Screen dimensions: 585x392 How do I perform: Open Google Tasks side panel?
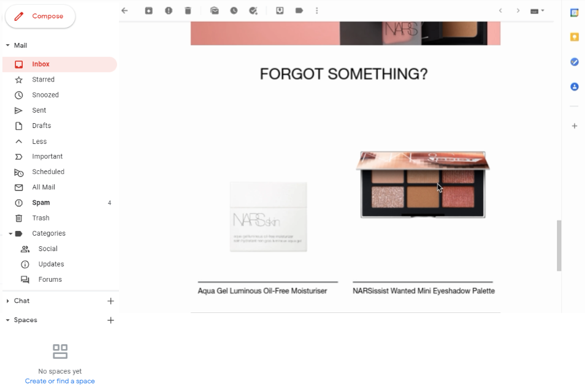[575, 62]
